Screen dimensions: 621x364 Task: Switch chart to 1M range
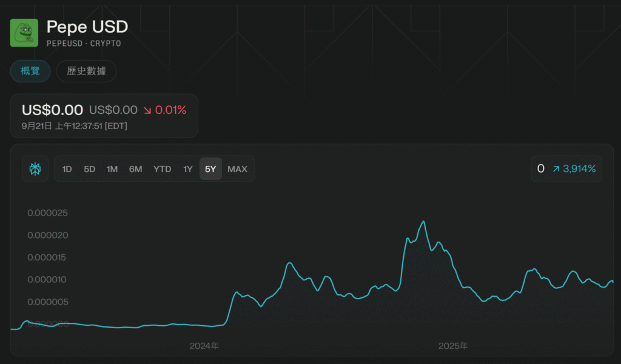[x=112, y=169]
